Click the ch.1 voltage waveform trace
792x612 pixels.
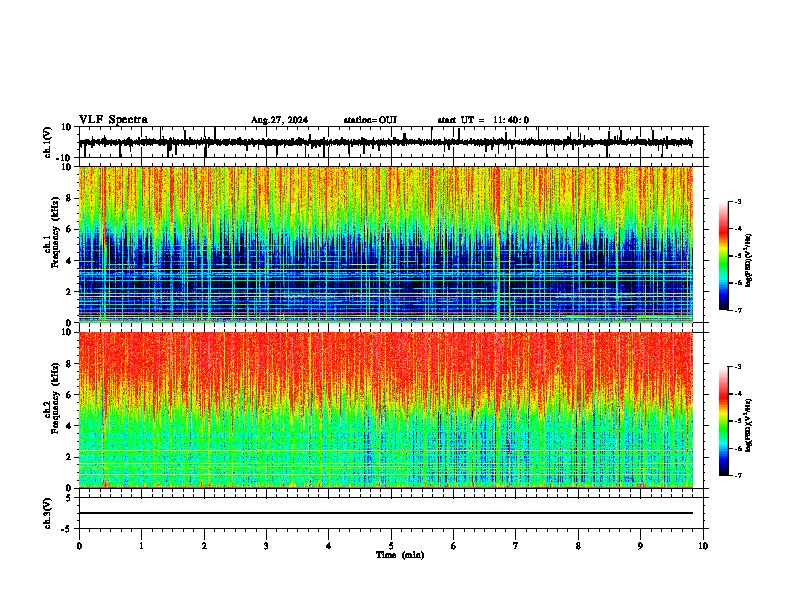click(385, 142)
